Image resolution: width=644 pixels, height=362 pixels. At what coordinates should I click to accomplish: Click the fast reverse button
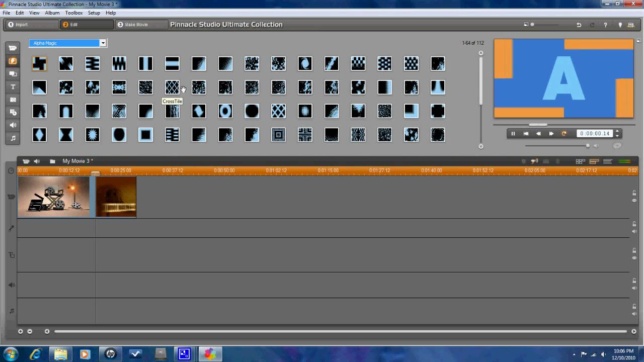point(538,134)
